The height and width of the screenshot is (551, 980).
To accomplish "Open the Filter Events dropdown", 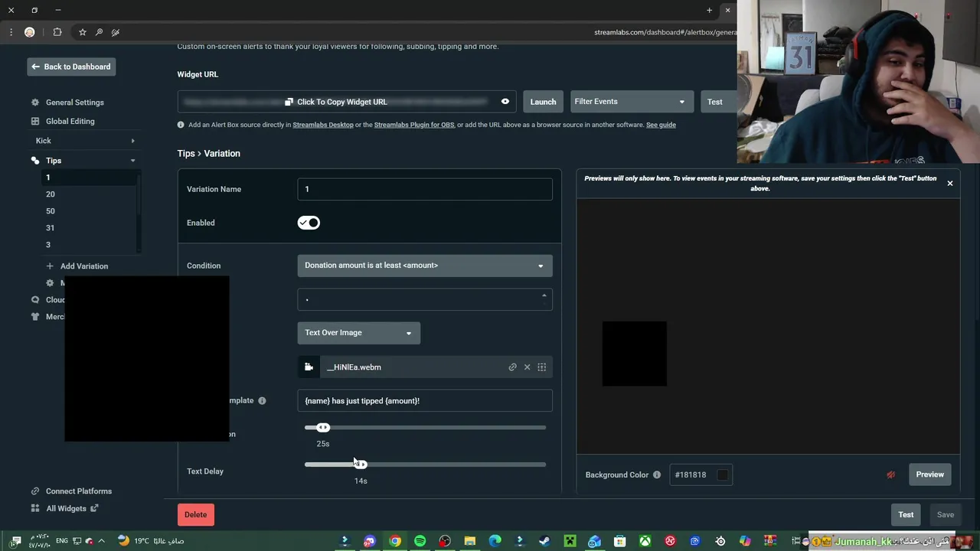I will 632,102.
